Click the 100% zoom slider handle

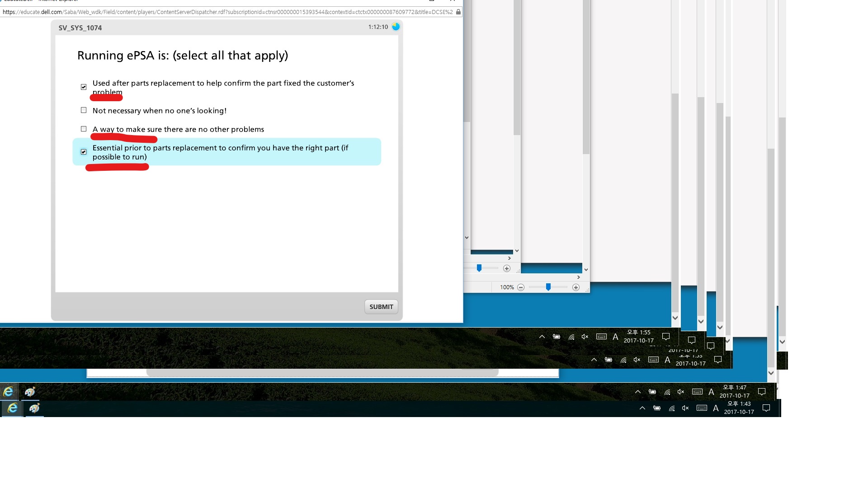pyautogui.click(x=548, y=287)
